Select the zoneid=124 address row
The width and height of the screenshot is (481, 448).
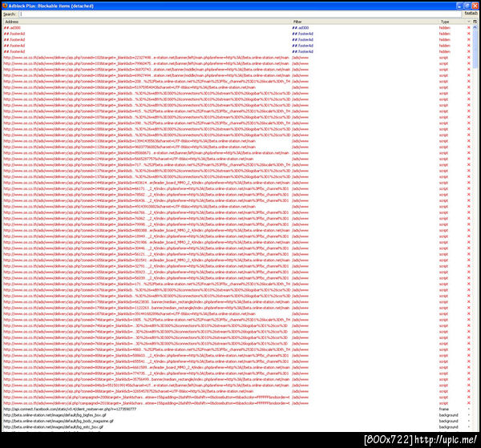point(147,159)
